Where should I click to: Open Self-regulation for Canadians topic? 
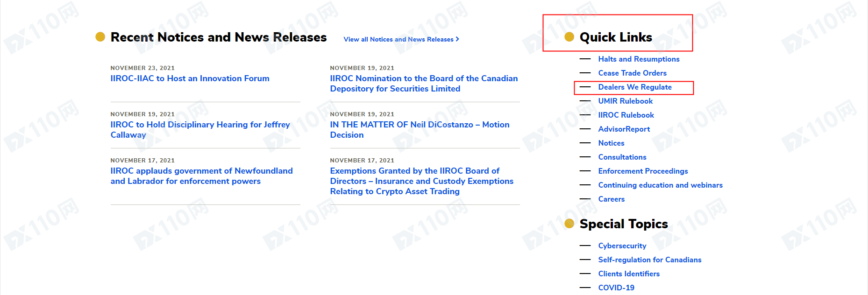coord(649,260)
